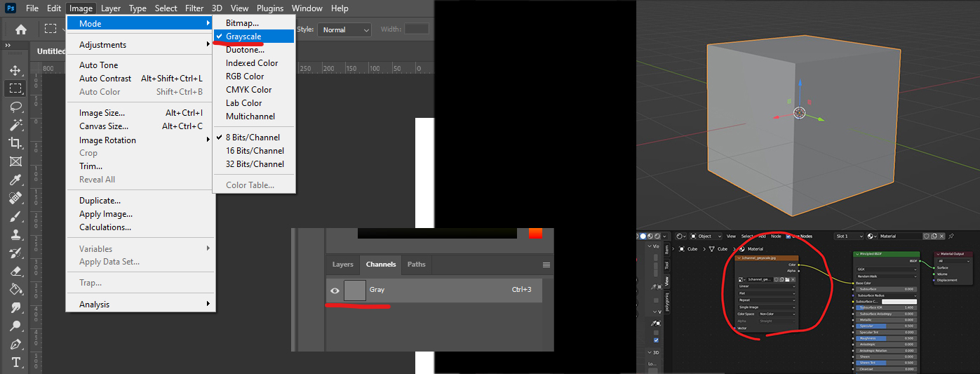980x374 pixels.
Task: Open the Style dropdown set to Normal
Action: (344, 29)
